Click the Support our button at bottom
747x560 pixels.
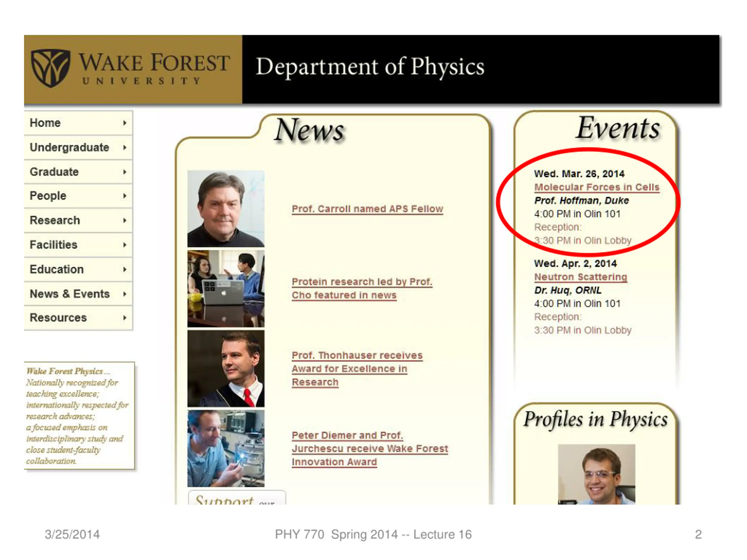(x=236, y=498)
